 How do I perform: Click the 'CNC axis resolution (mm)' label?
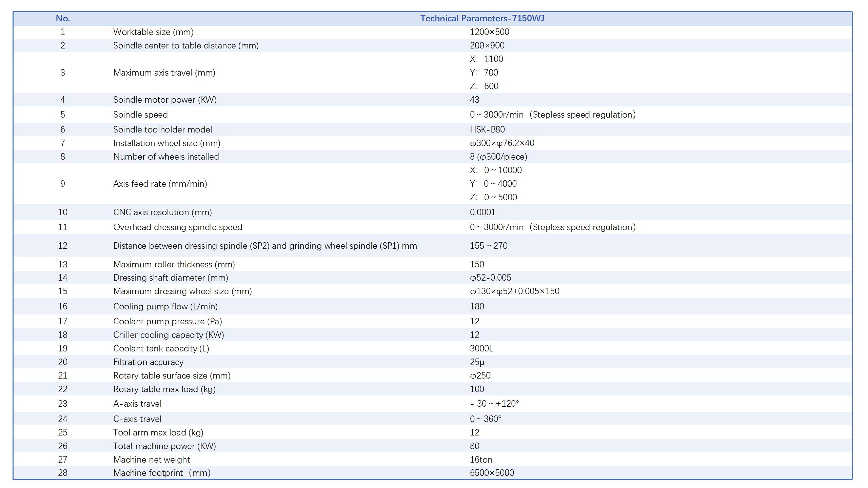(162, 212)
